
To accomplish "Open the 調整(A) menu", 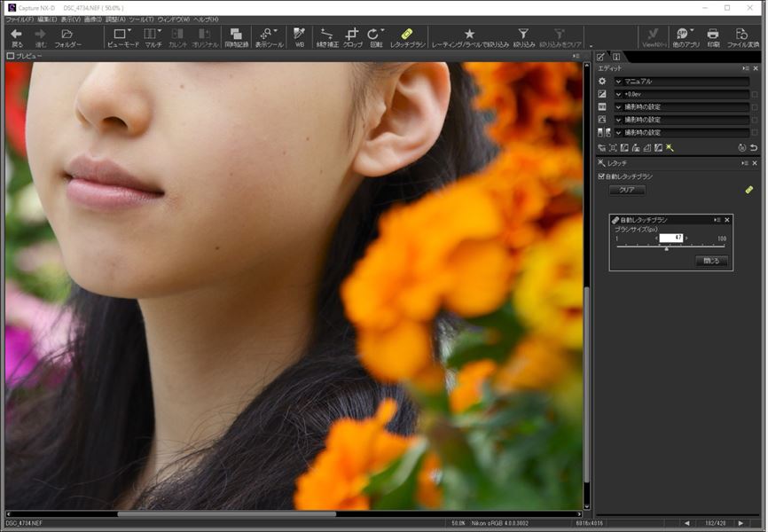I will (x=115, y=20).
